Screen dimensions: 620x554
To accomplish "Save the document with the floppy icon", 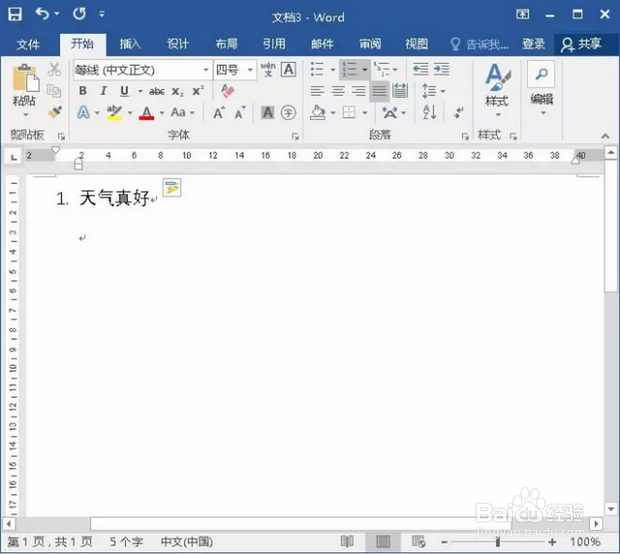I will tap(15, 14).
